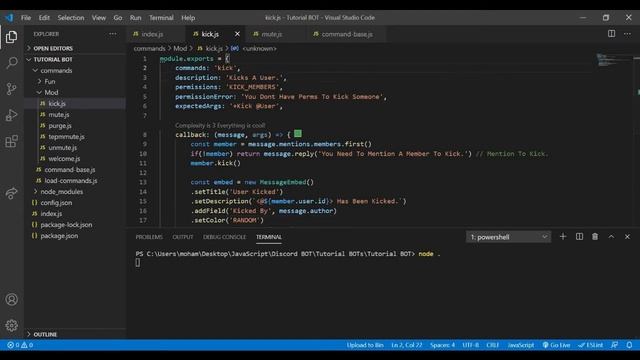640x360 pixels.
Task: Kill the terminal with trash icon
Action: (595, 237)
